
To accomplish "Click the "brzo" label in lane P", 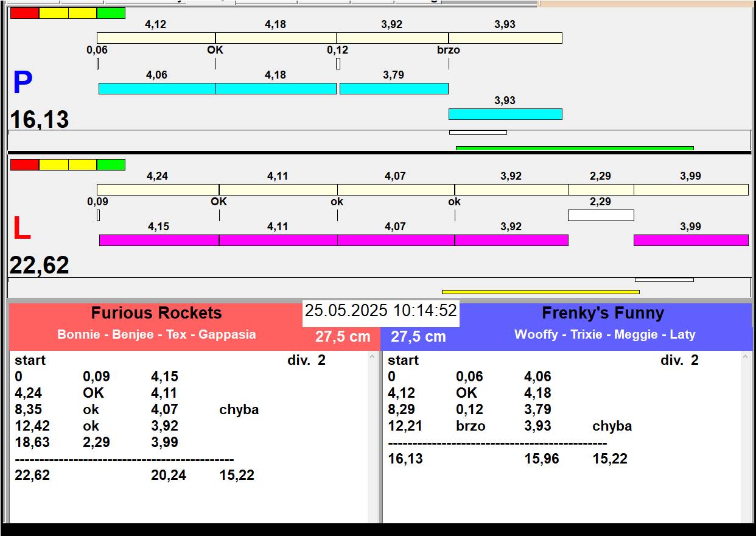I will [x=448, y=50].
